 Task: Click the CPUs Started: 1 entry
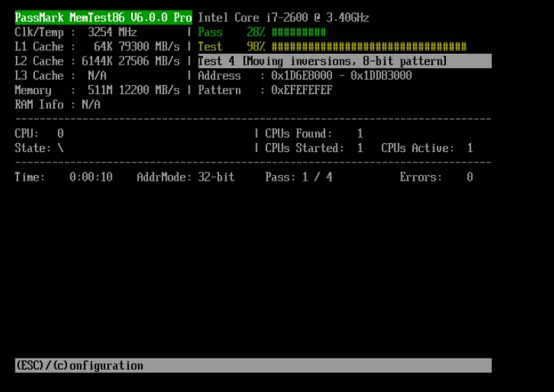point(314,148)
